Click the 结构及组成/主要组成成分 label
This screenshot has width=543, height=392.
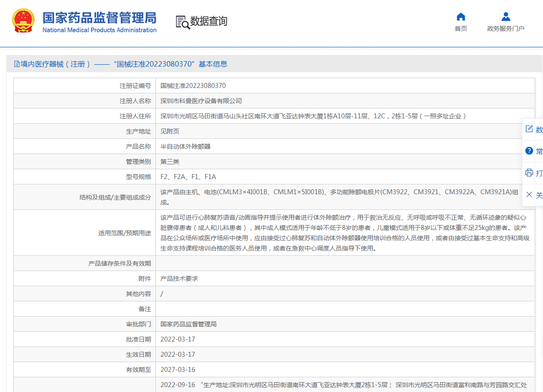point(115,197)
